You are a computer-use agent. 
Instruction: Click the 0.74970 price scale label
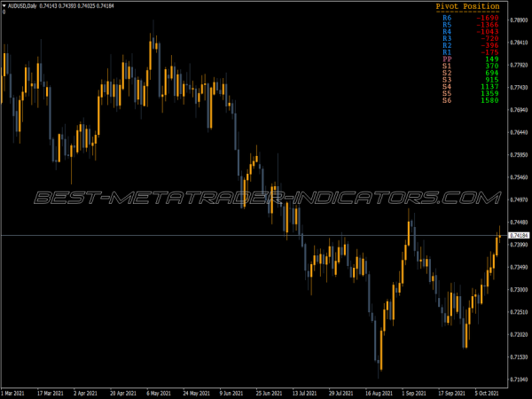[x=519, y=199]
